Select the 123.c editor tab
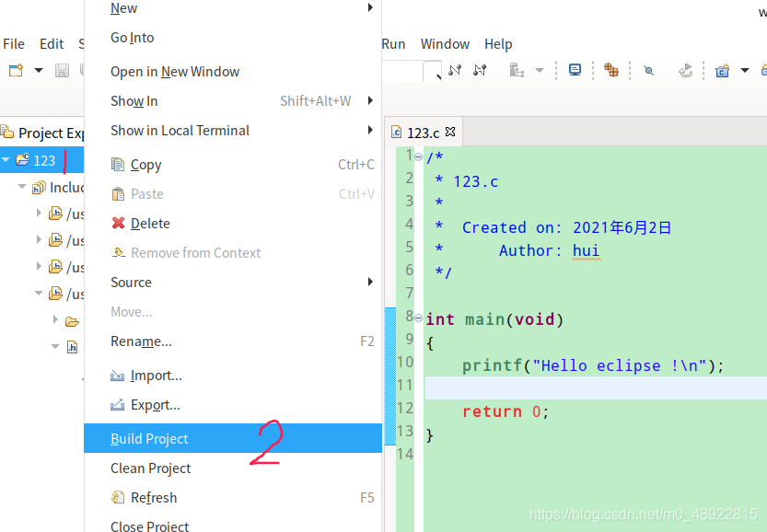Image resolution: width=767 pixels, height=532 pixels. click(424, 133)
